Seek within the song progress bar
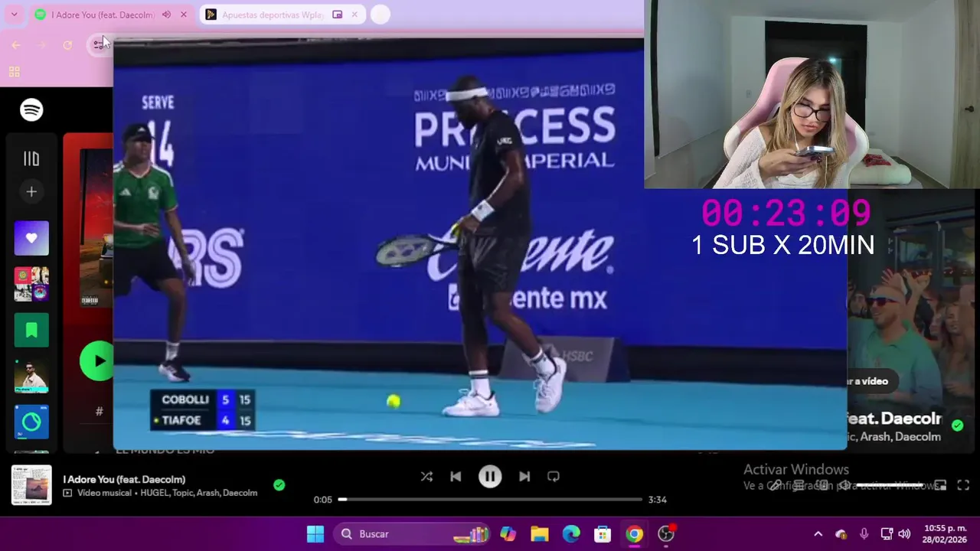Image resolution: width=980 pixels, height=551 pixels. point(490,499)
